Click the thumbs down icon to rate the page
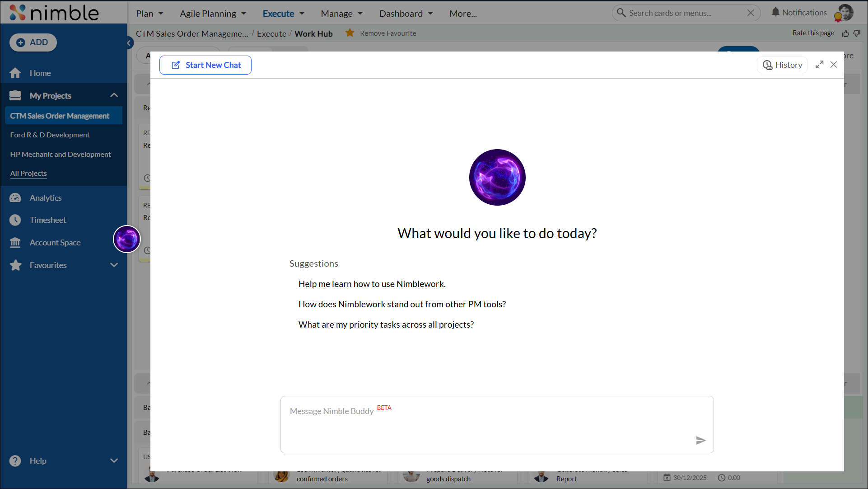 pos(857,33)
